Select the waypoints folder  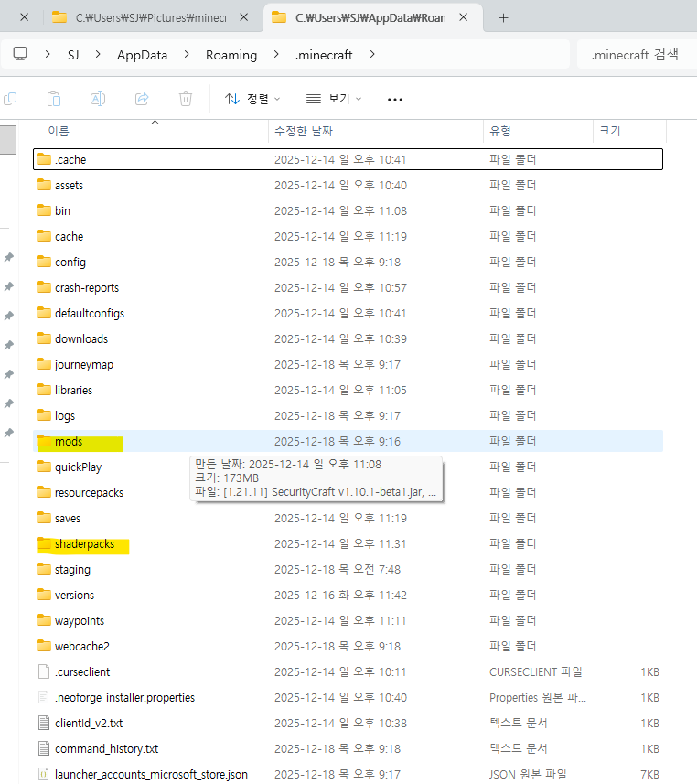click(x=348, y=620)
